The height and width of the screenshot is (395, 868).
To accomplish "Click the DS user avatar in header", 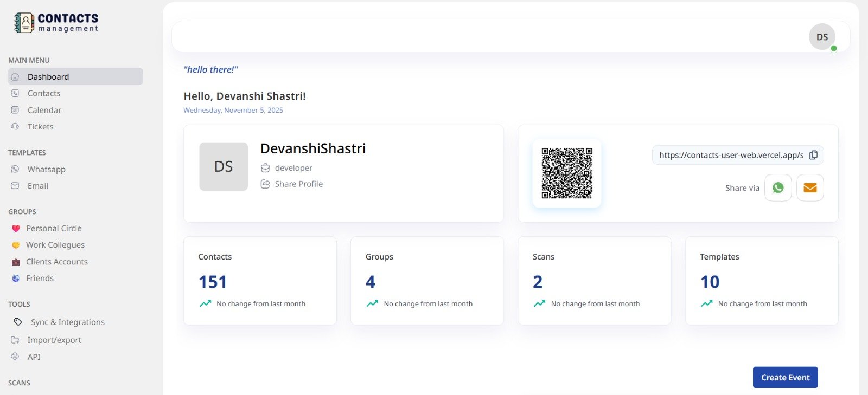I will (822, 37).
